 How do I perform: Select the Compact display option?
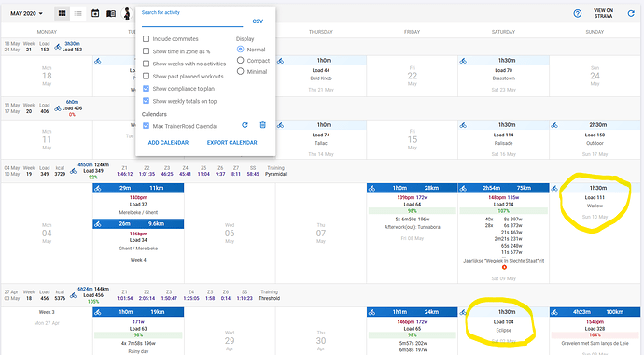(x=240, y=60)
